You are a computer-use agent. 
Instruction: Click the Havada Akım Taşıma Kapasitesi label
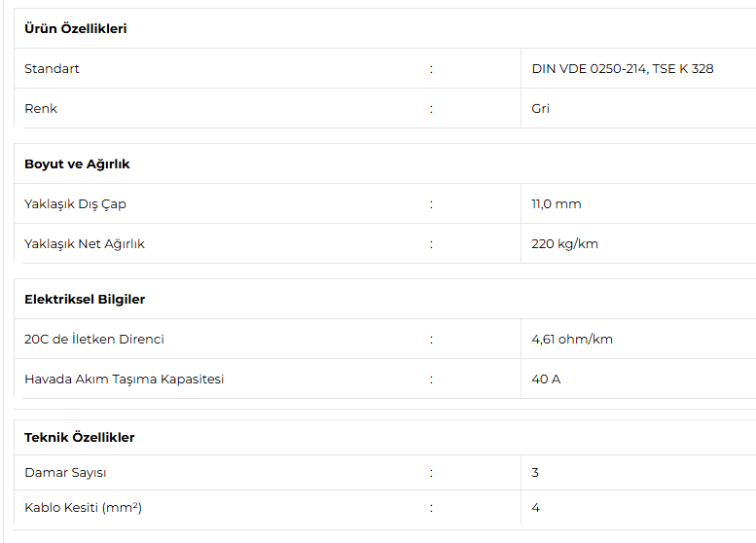124,380
